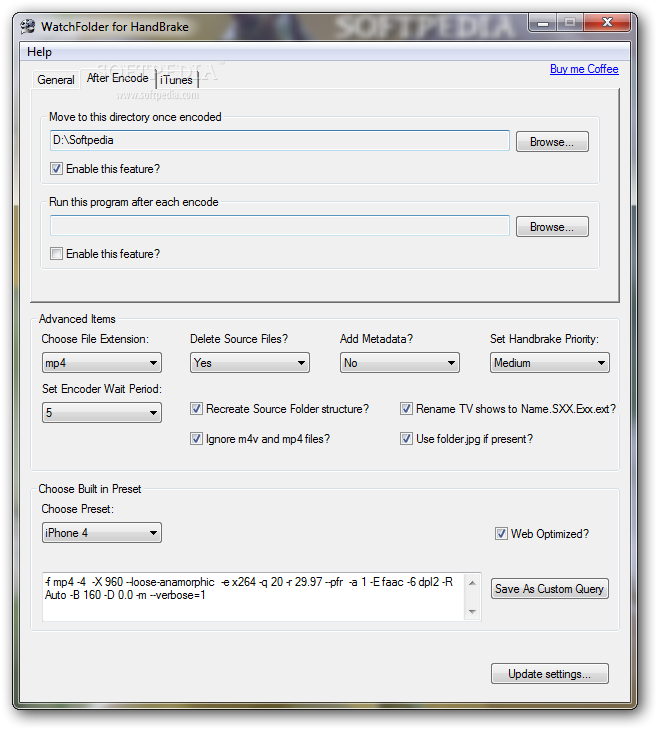Uncheck Rename TV shows to Name.SXX.Exx.ext
The width and height of the screenshot is (658, 730).
(x=406, y=409)
